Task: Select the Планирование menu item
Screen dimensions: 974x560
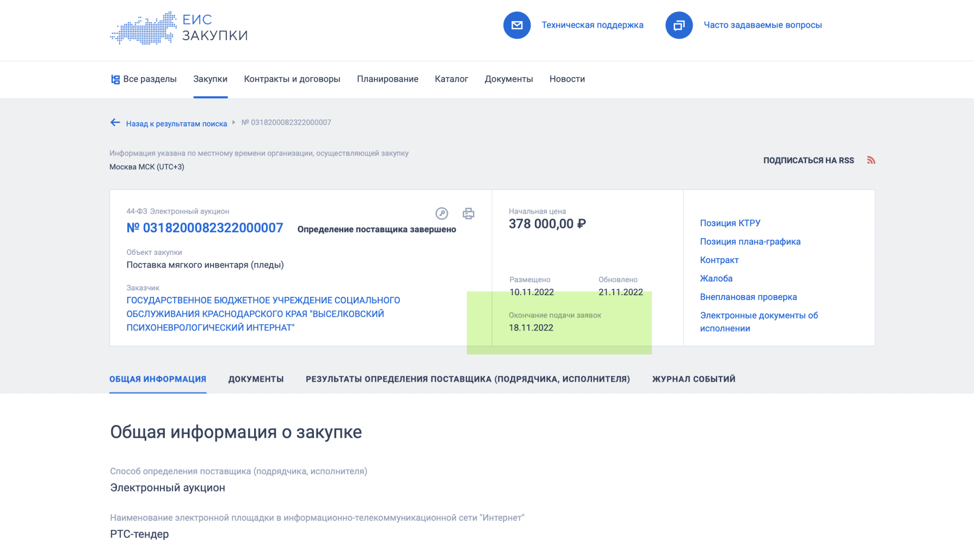Action: coord(387,79)
